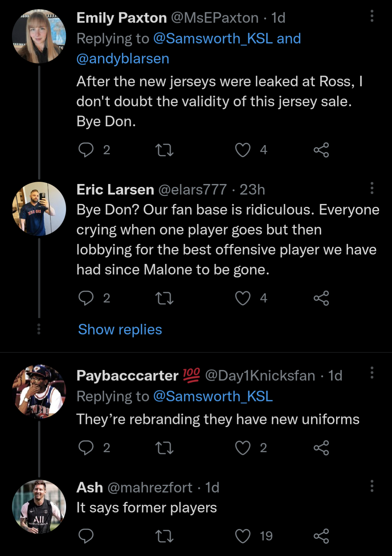
Task: Expand thread with Show replies
Action: pyautogui.click(x=120, y=329)
